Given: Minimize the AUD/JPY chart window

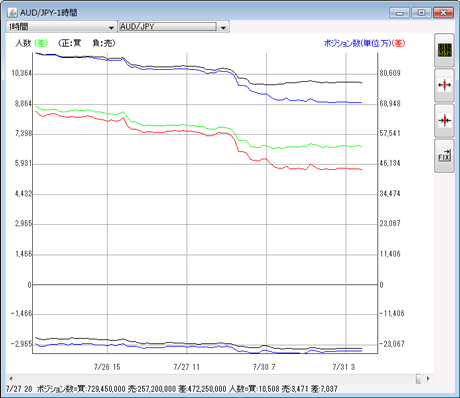Looking at the screenshot, I should pos(400,13).
